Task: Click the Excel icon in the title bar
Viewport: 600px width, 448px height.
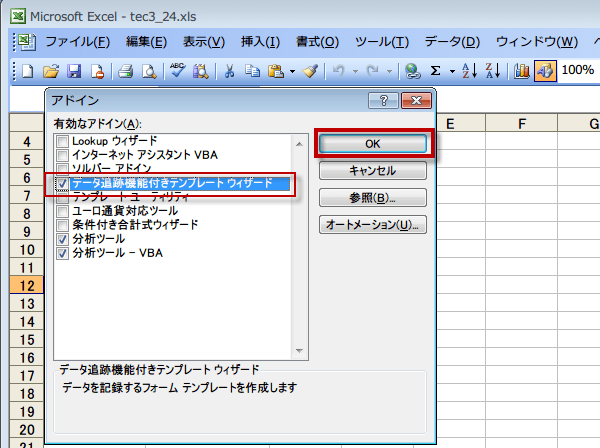Action: pos(18,16)
